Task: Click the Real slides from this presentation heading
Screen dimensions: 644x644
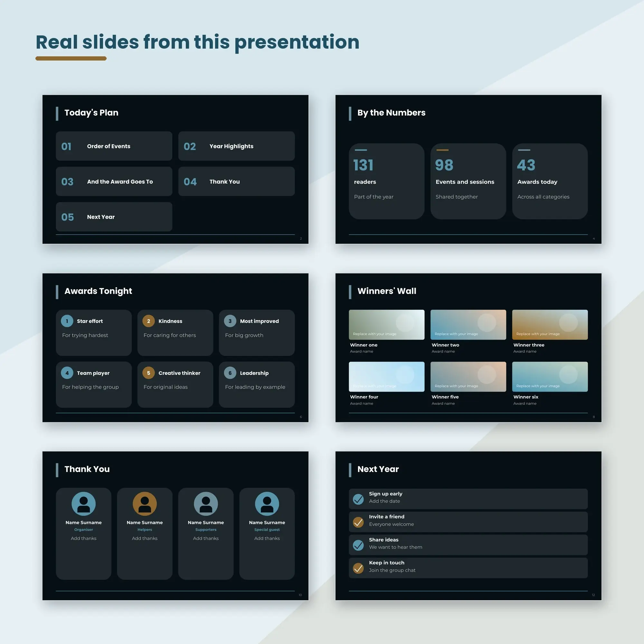Action: coord(198,42)
